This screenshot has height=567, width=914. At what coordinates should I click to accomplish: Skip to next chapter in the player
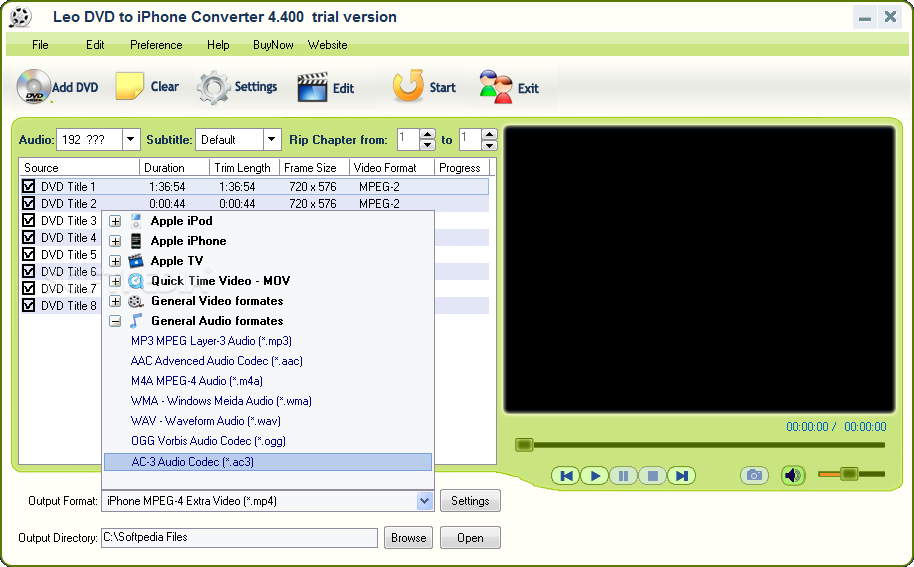coord(681,476)
